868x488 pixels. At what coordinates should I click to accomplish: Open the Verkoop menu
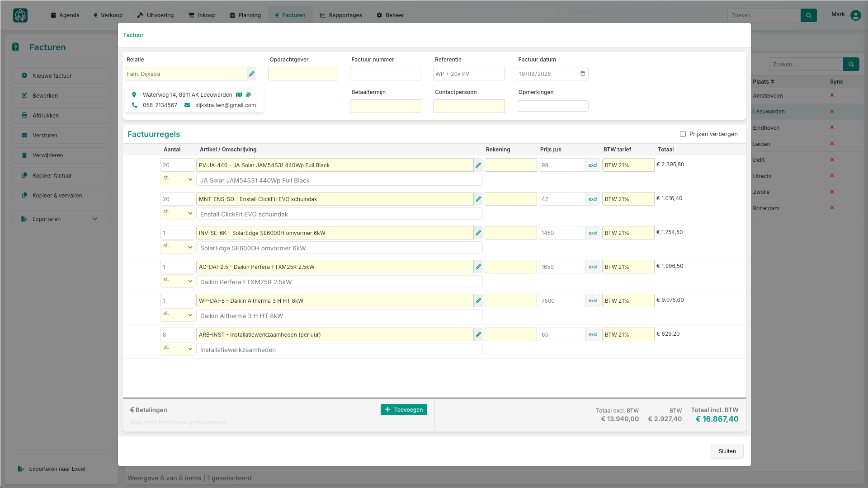[108, 15]
